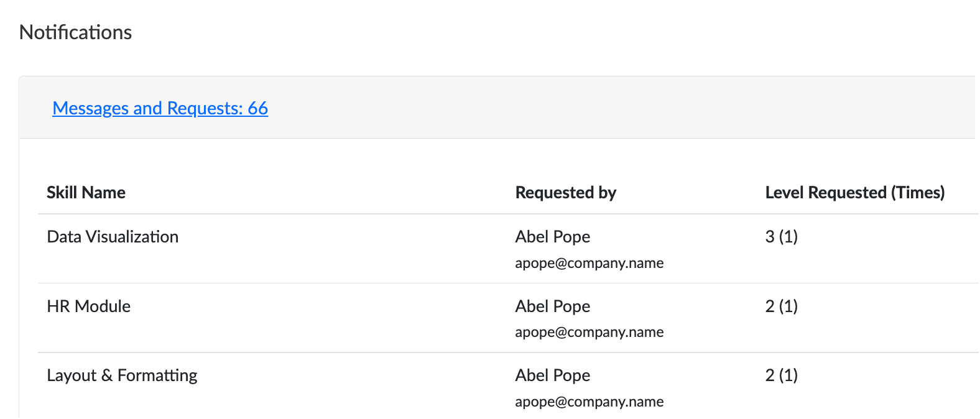Viewport: 980px width, 419px height.
Task: Click the 2 (1) level for Layout & Formatting
Action: click(782, 375)
